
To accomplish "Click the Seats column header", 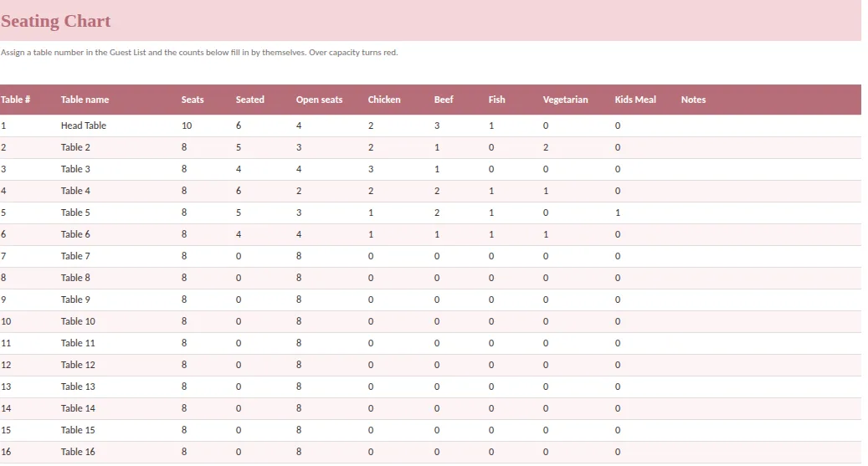I will tap(193, 100).
